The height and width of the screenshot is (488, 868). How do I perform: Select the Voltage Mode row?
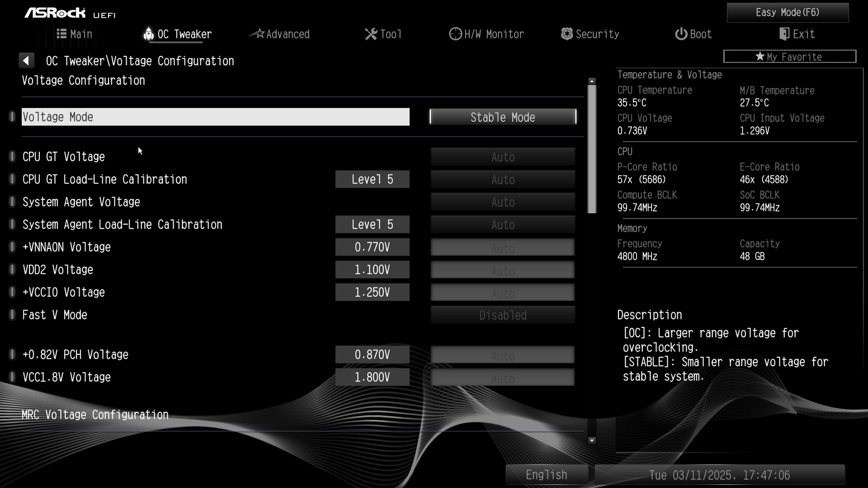215,117
